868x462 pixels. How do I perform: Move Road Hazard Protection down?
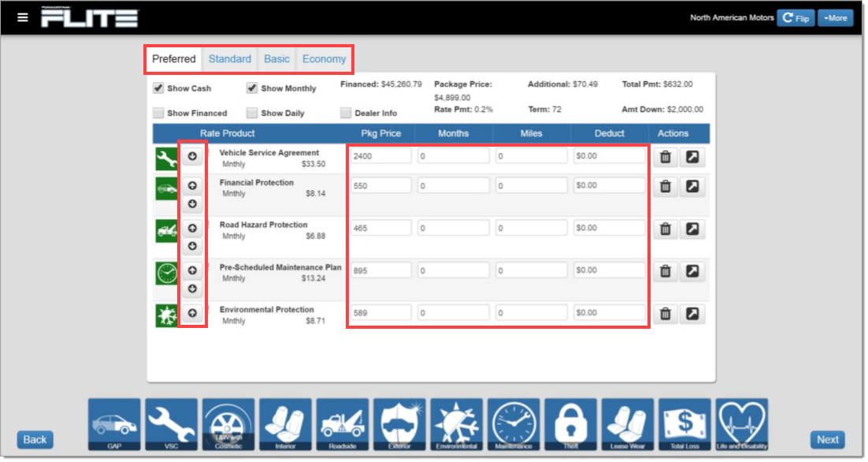(193, 246)
